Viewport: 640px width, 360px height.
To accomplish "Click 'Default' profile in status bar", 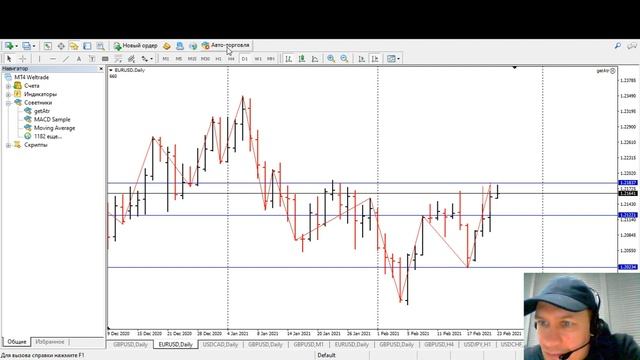I will [327, 355].
